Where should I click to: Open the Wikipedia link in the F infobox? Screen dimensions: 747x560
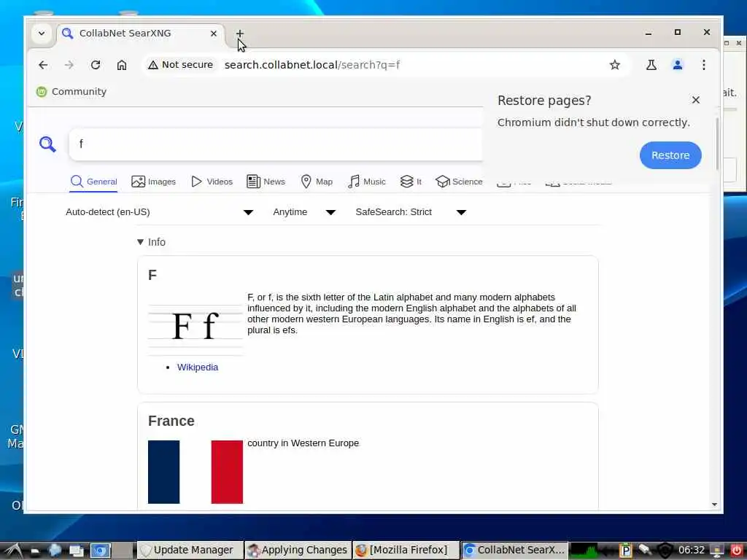(197, 367)
